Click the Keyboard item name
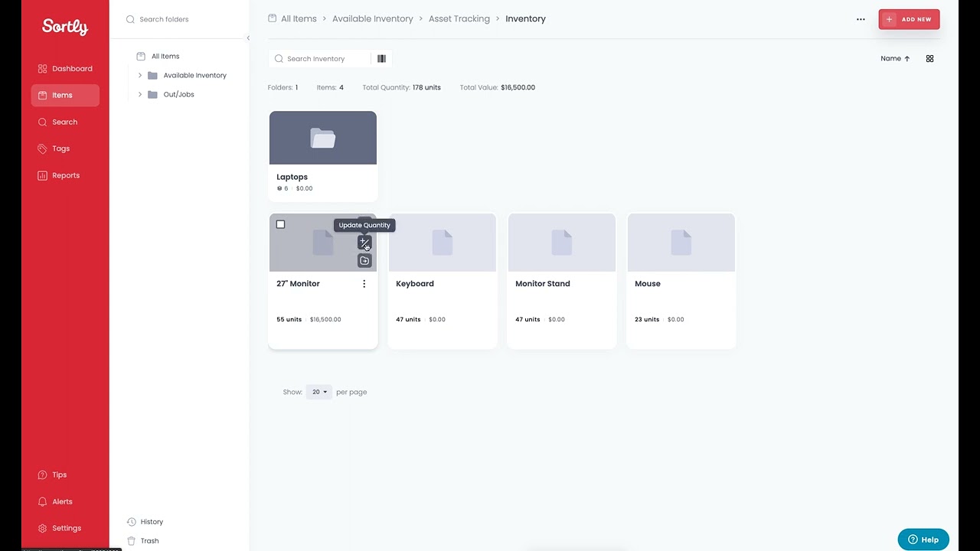Screen dimensions: 980x551 tap(415, 284)
